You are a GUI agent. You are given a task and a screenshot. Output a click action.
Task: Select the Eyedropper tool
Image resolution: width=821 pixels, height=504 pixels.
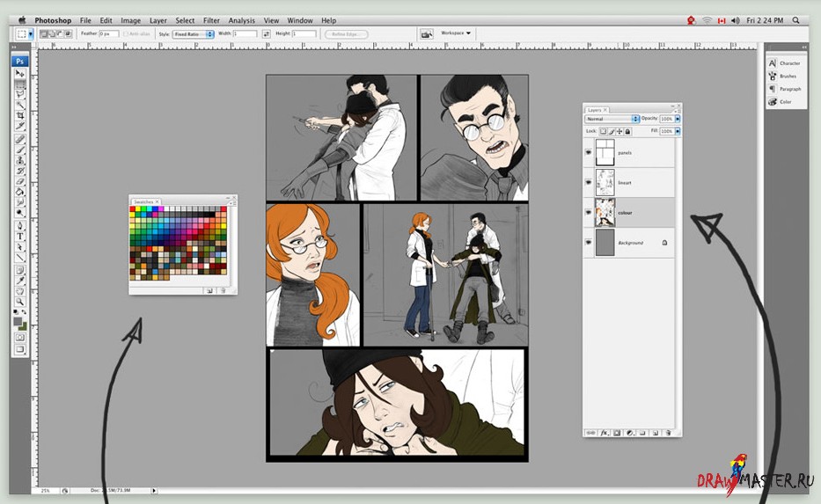pos(20,281)
